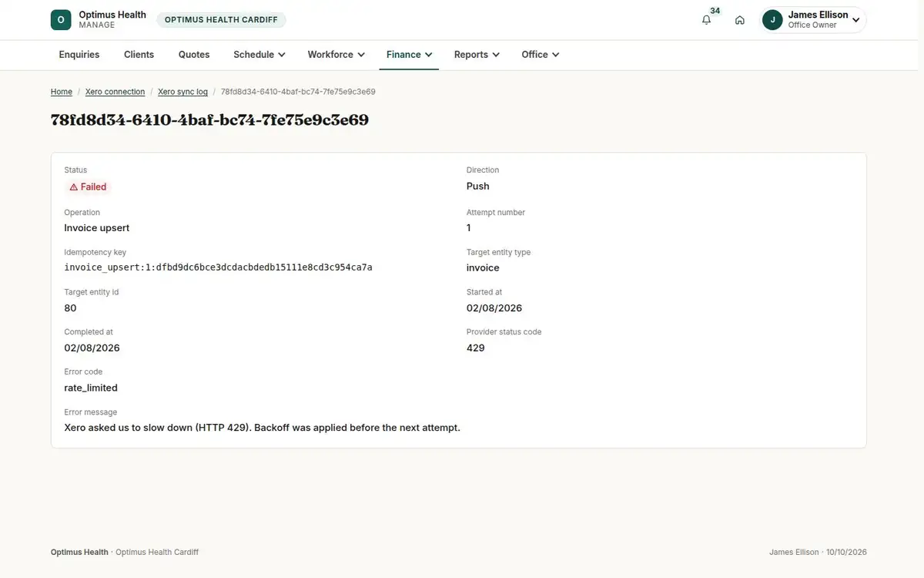Click the target entity id 80
The width and height of the screenshot is (924, 578).
click(70, 307)
